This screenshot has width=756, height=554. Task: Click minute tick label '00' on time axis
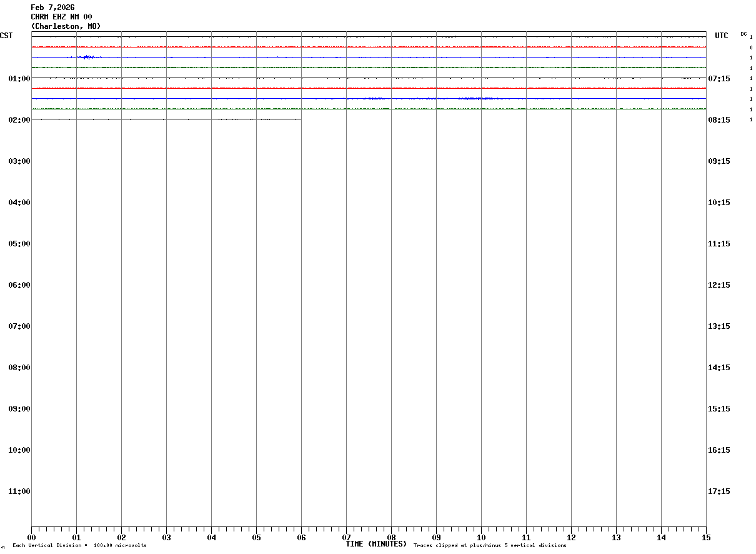click(x=31, y=537)
